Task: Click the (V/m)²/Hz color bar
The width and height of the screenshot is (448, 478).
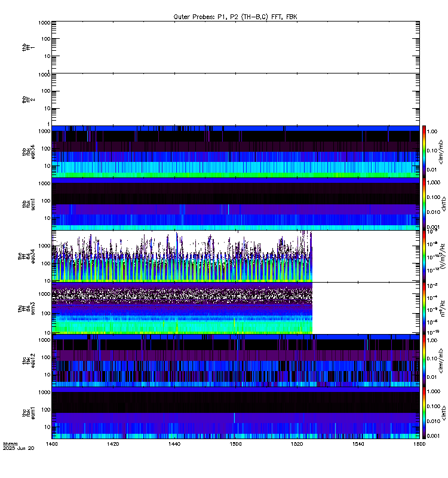Action: [424, 256]
